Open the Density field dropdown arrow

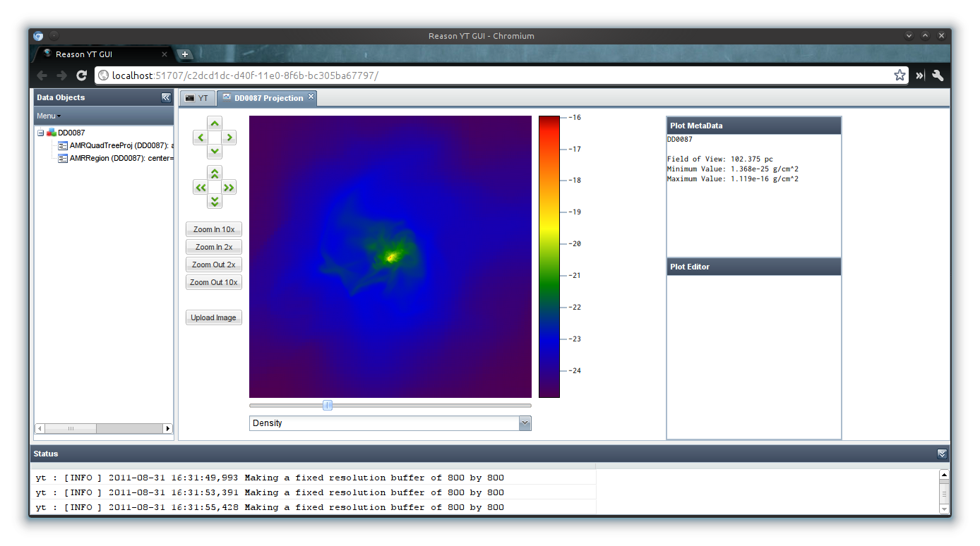click(x=525, y=423)
